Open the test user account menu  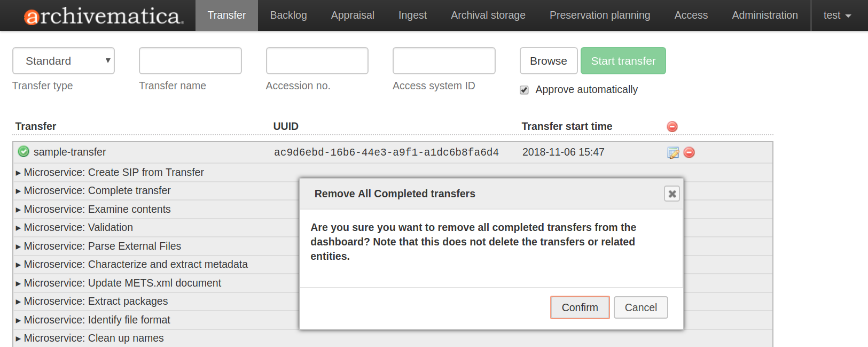pyautogui.click(x=836, y=15)
